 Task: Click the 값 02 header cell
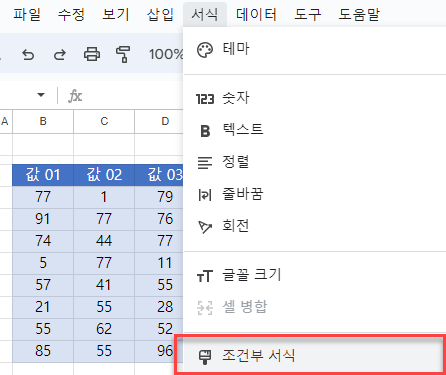(104, 175)
